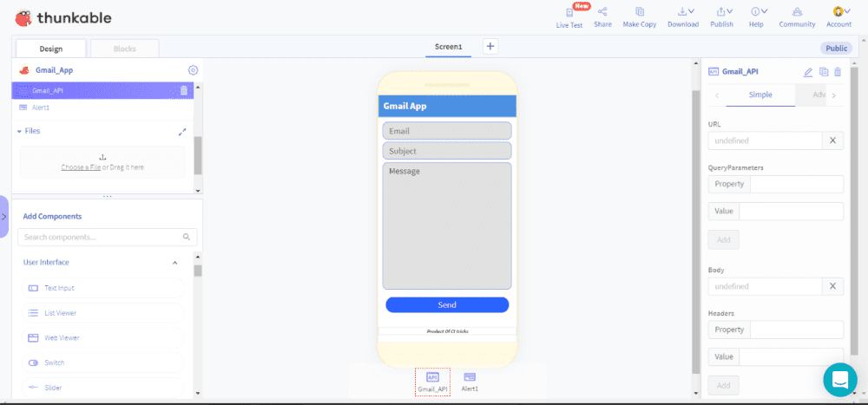This screenshot has width=868, height=405.
Task: Collapse the User Interface category
Action: point(175,262)
